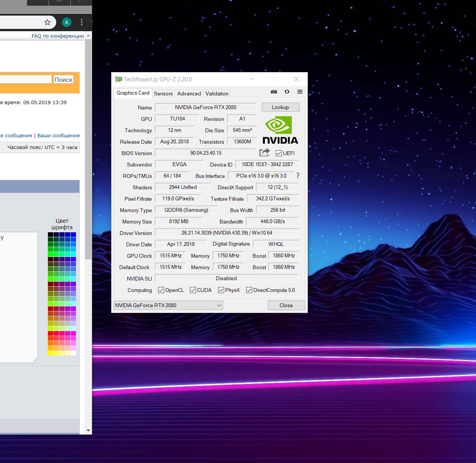Click the Bus Interface PCIe x16 3.0 field
Viewport: 476px width, 463px height.
click(x=261, y=176)
